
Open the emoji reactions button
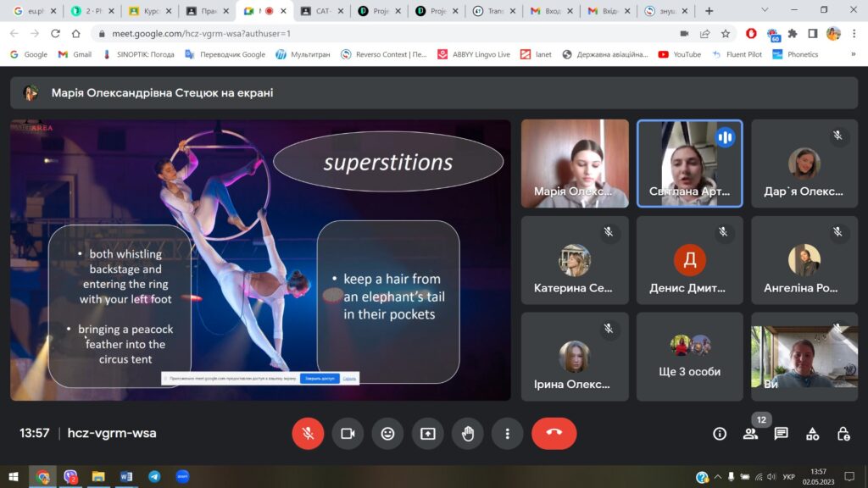click(x=387, y=433)
